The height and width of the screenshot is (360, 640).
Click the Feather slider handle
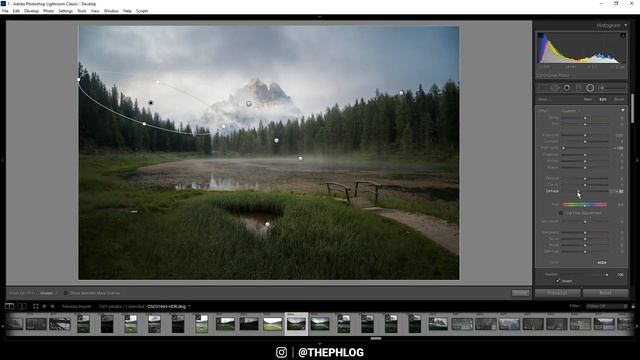click(x=607, y=275)
